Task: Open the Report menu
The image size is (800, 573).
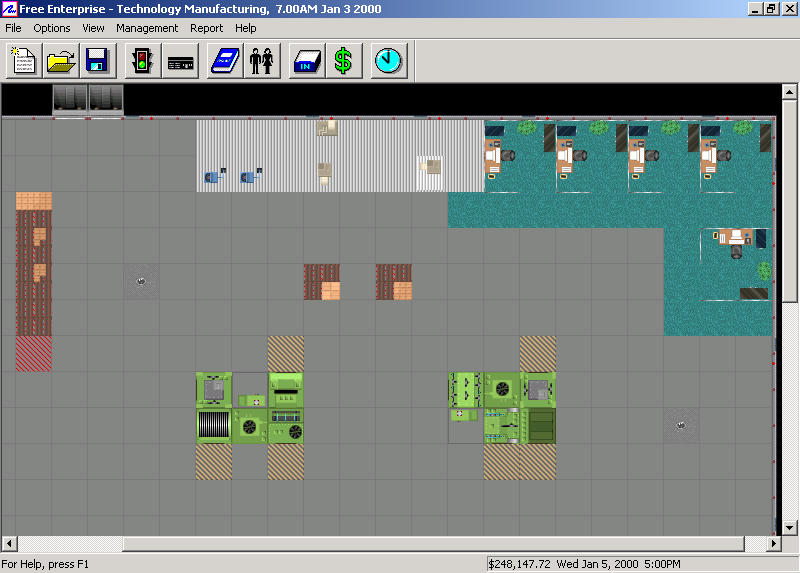Action: point(207,28)
